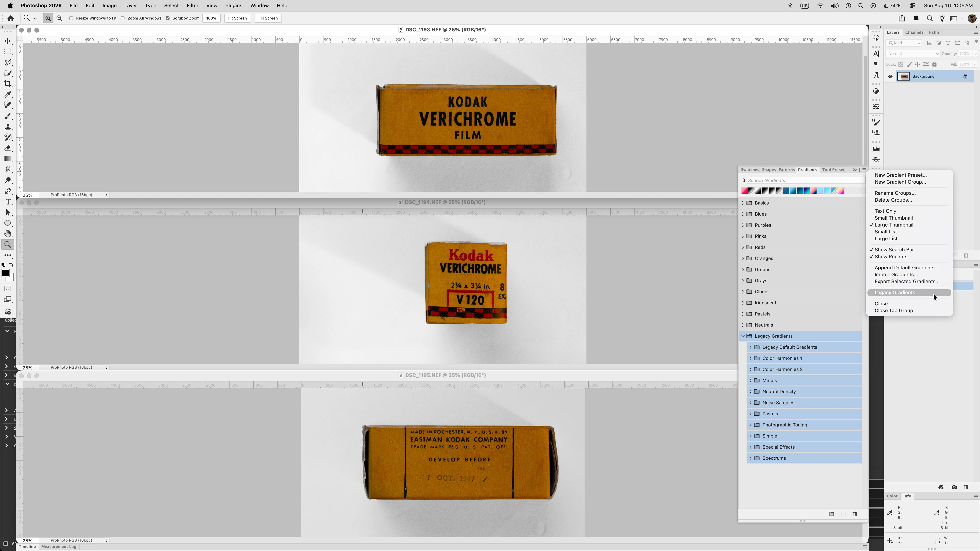Open the Zoom tool preset picker arrow
This screenshot has width=980, height=551.
35,18
